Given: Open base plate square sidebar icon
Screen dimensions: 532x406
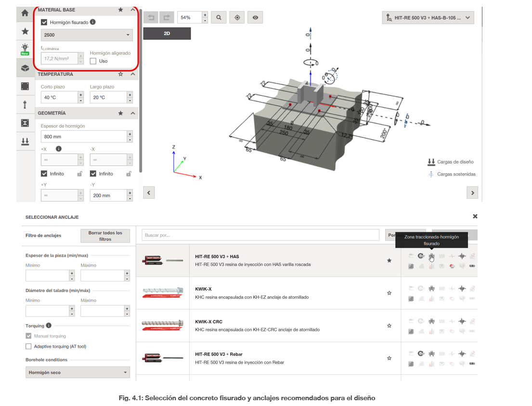Looking at the screenshot, I should pos(25,87).
